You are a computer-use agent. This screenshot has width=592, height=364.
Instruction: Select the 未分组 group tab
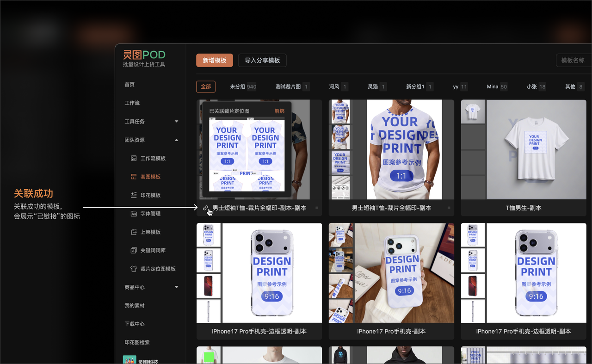(243, 86)
